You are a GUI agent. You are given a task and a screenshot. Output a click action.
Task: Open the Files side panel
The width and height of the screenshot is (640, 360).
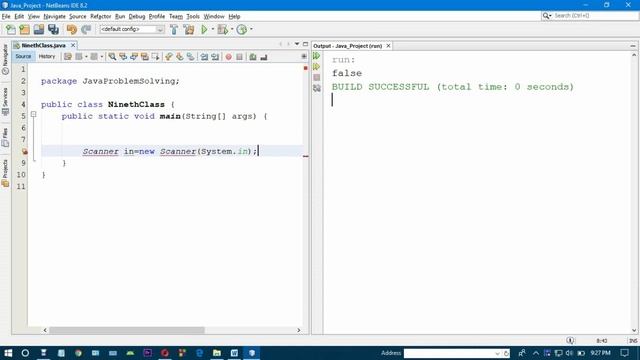pyautogui.click(x=5, y=138)
